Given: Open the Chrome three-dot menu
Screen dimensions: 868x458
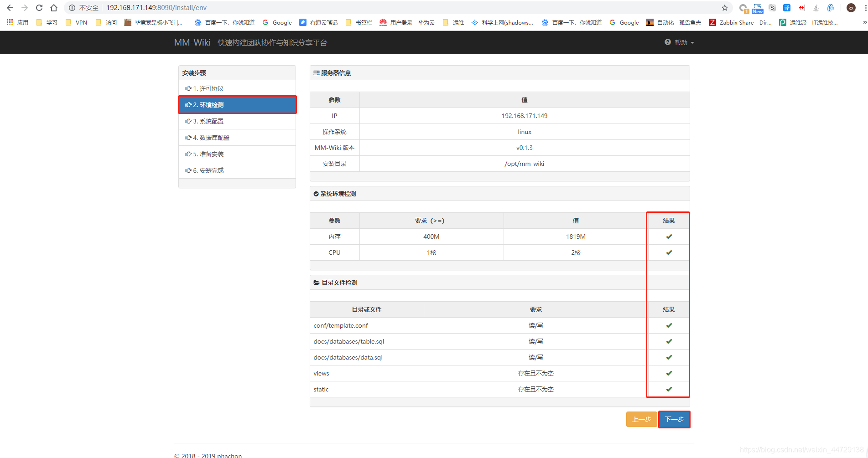Looking at the screenshot, I should (865, 8).
